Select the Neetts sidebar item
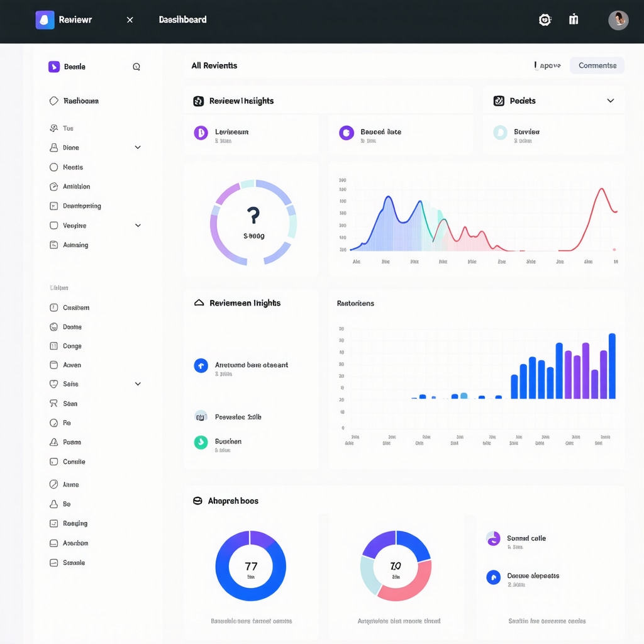This screenshot has width=644, height=644. pos(67,167)
